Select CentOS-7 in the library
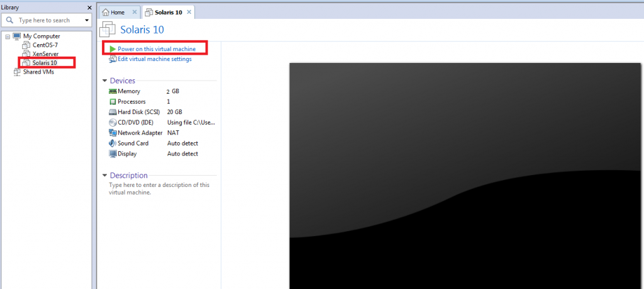The width and height of the screenshot is (644, 289). tap(45, 45)
